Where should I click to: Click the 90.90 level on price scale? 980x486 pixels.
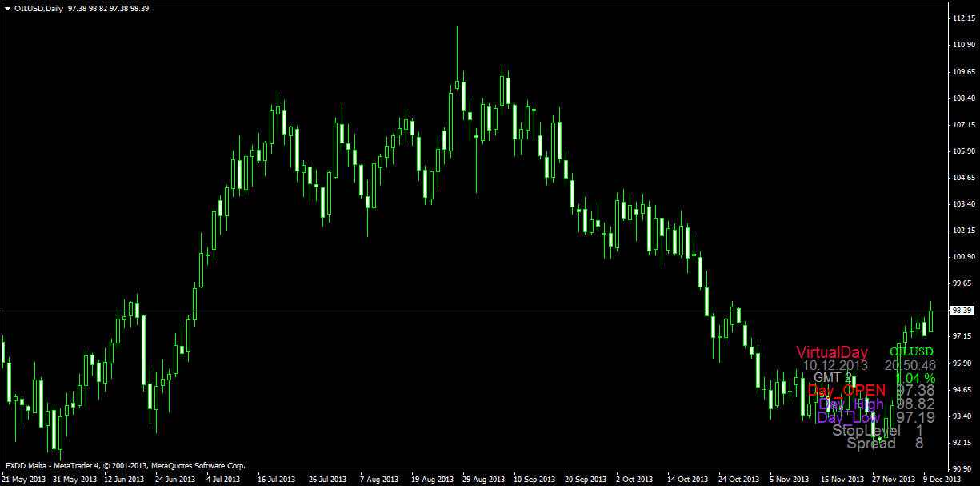click(x=962, y=469)
